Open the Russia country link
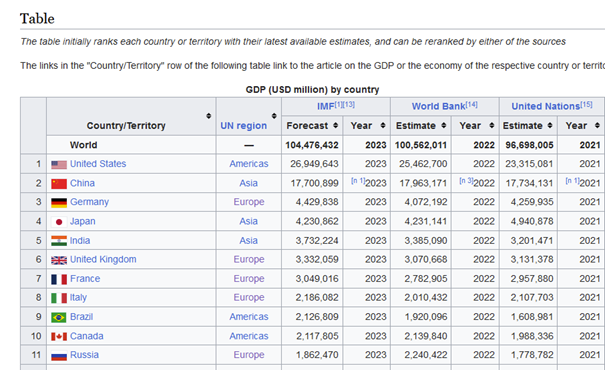This screenshot has width=605, height=370. 84,355
